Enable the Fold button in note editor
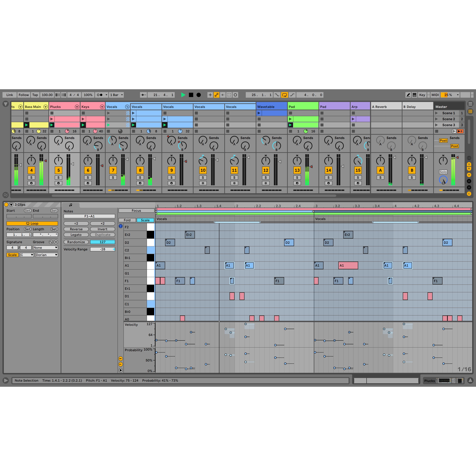 (x=127, y=220)
